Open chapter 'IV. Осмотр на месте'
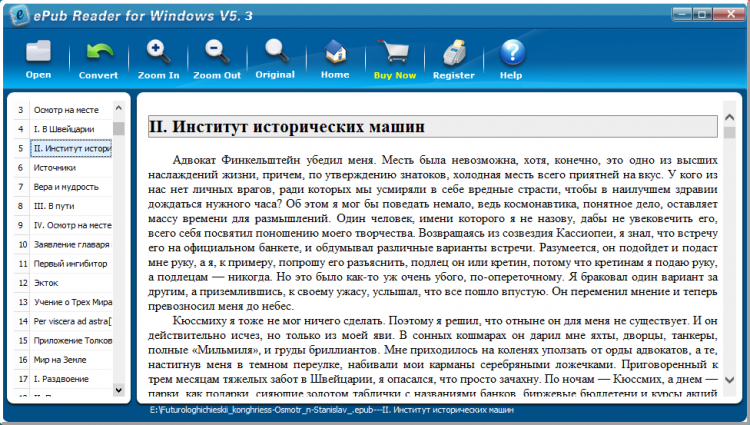This screenshot has width=750, height=425. pos(72,225)
